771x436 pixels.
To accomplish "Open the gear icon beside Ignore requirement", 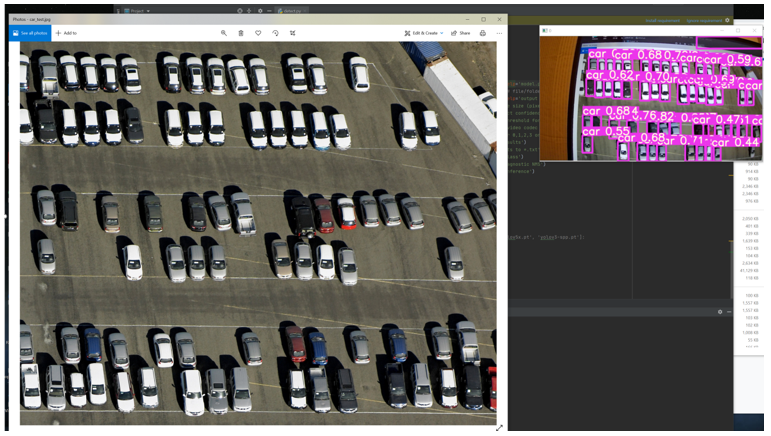I will pyautogui.click(x=728, y=20).
